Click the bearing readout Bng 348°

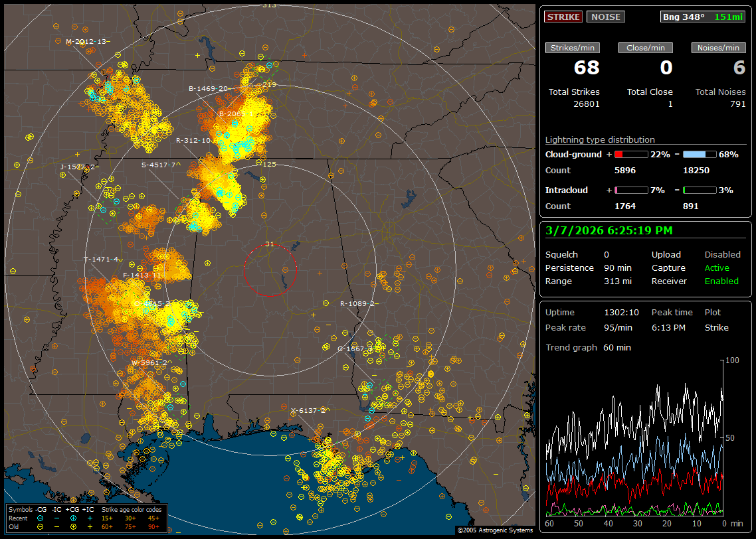[684, 17]
